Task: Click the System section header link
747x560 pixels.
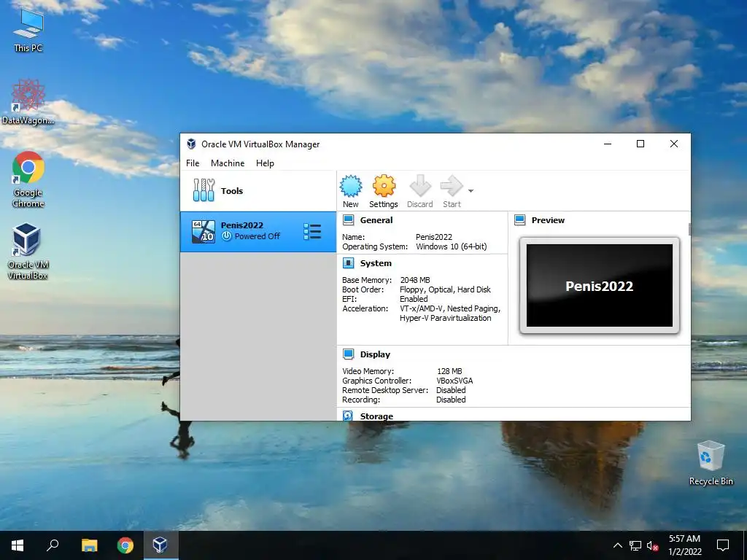Action: point(376,262)
